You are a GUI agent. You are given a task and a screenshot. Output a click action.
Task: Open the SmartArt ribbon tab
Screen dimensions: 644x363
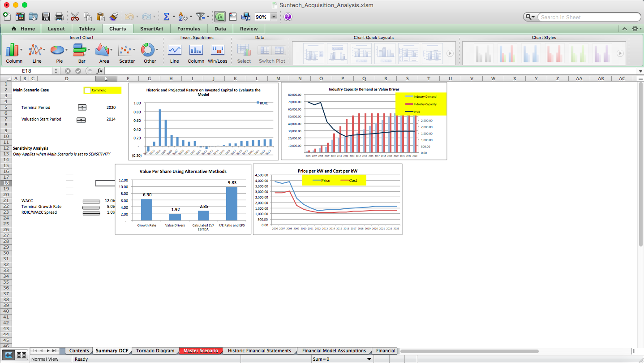pos(151,28)
